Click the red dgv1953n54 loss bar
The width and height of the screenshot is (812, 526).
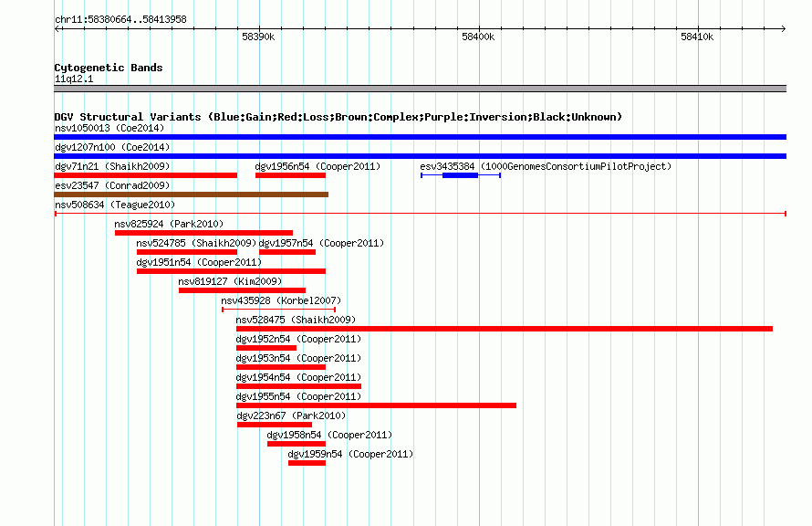coord(281,367)
